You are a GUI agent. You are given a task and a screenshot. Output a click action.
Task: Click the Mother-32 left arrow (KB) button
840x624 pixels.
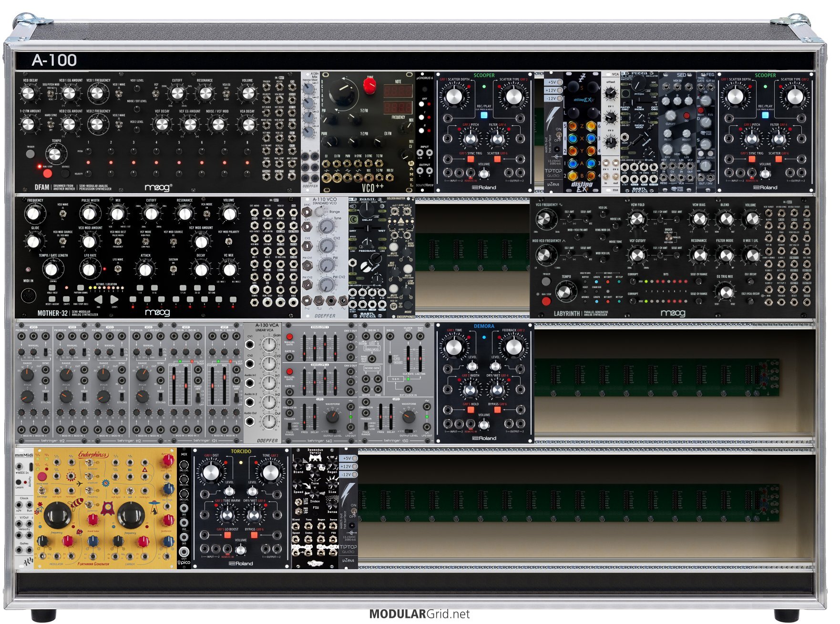[98, 299]
